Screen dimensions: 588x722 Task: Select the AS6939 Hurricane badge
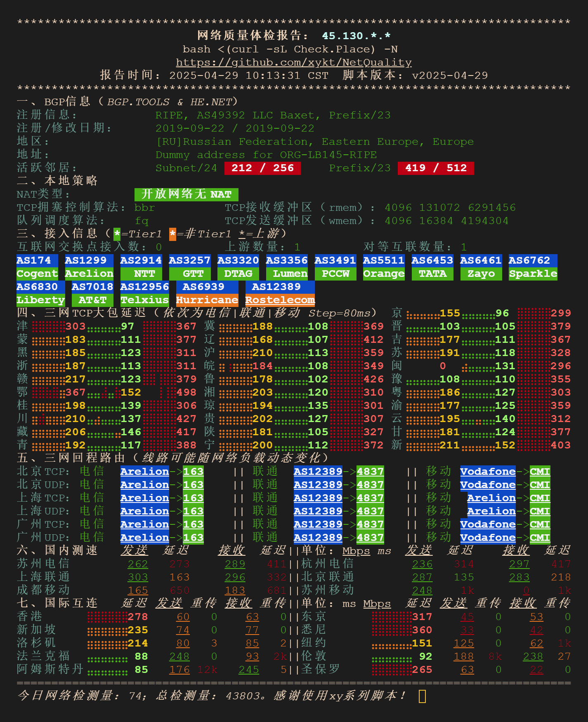(207, 293)
